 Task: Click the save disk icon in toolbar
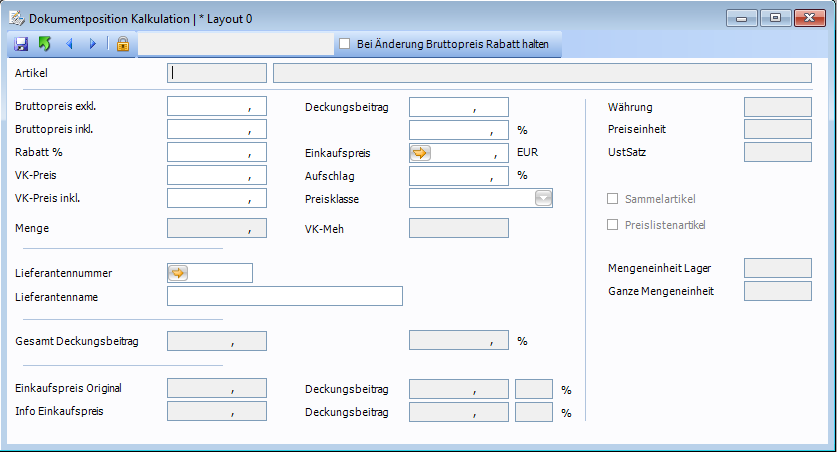click(21, 44)
